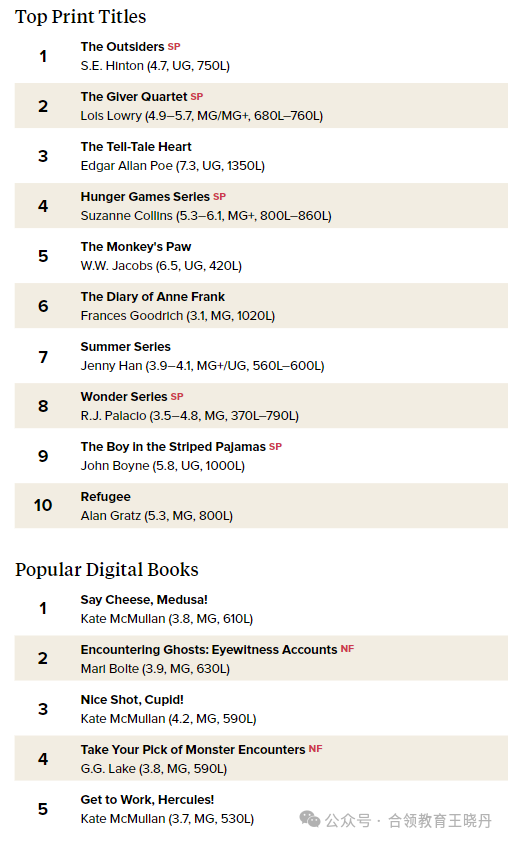Click the SP tag after Hunger Games Series
The image size is (508, 841).
coord(219,196)
